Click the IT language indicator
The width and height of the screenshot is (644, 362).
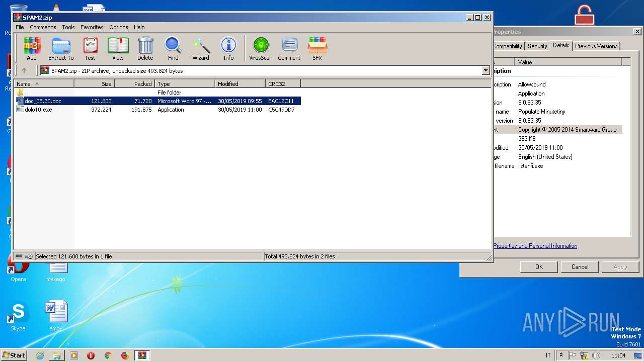(548, 355)
